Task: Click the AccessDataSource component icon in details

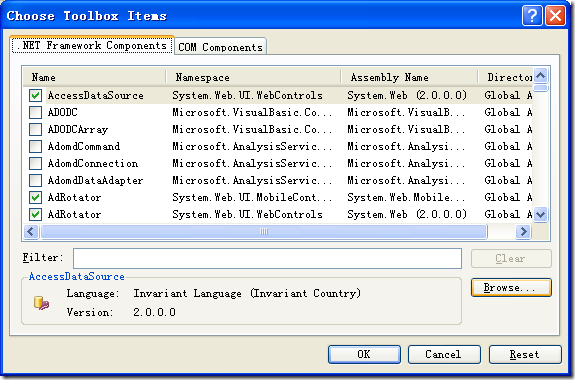Action: [x=41, y=303]
